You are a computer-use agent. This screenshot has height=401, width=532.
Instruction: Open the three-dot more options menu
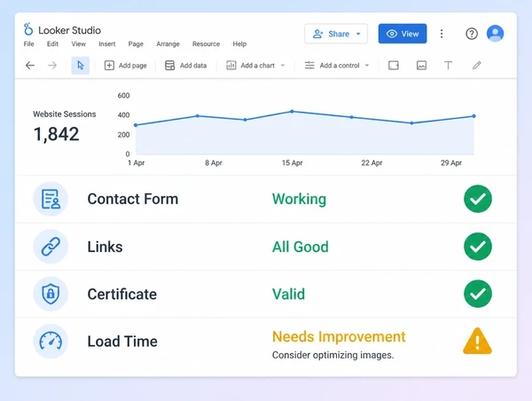442,34
